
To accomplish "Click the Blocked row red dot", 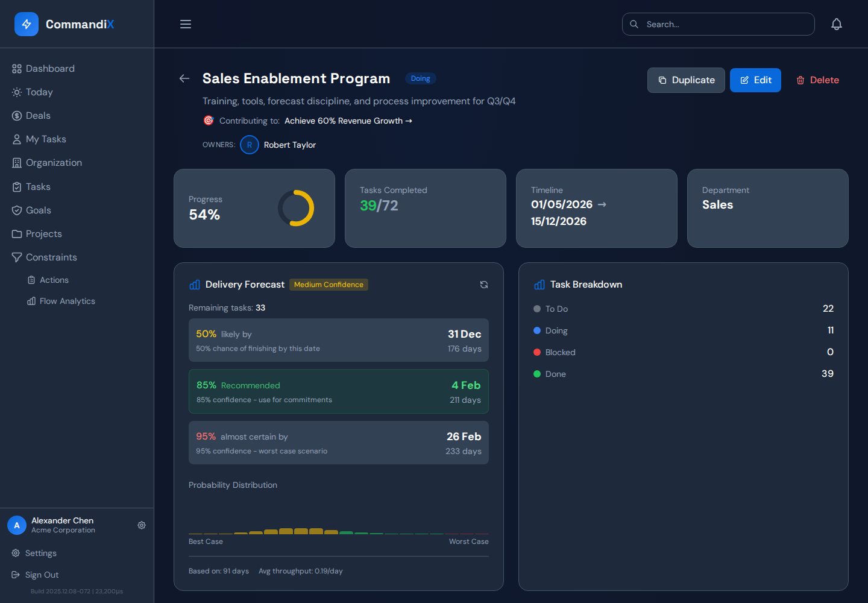I will 537,352.
